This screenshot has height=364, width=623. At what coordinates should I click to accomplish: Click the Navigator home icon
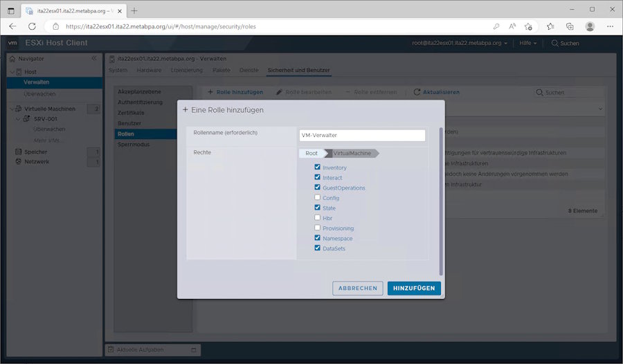tap(12, 59)
